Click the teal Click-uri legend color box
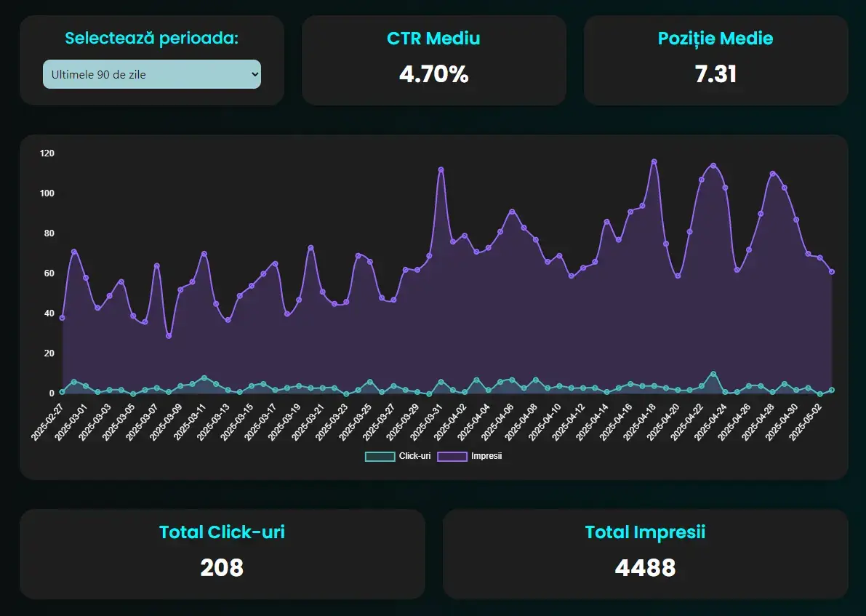Screen dimensions: 866x616 pyautogui.click(x=378, y=456)
